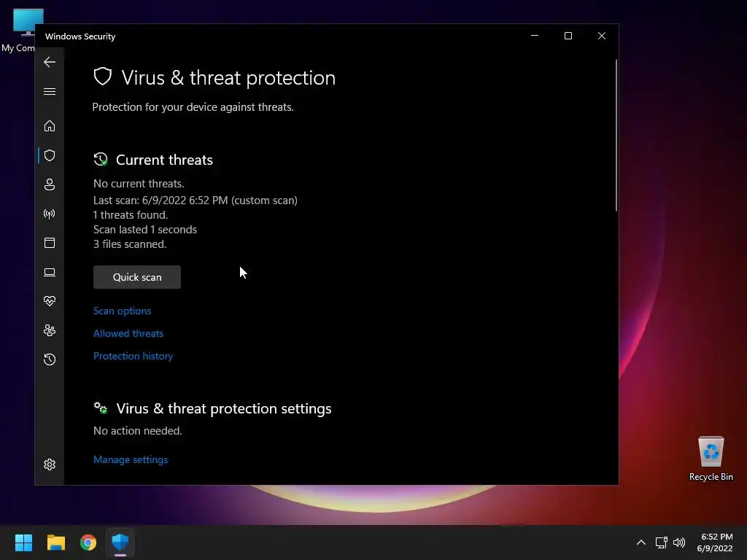Click 'No current threats.' text
747x560 pixels.
(x=139, y=184)
